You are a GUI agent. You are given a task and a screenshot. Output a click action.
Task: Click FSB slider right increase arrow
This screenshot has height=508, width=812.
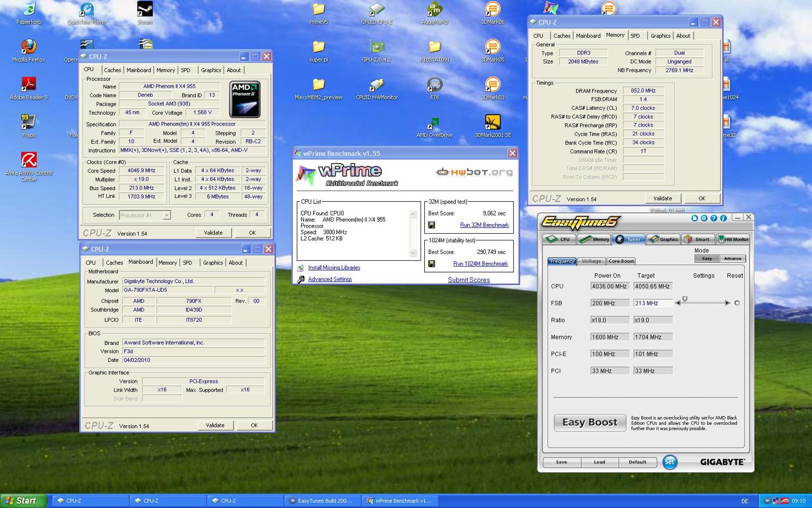tap(727, 303)
